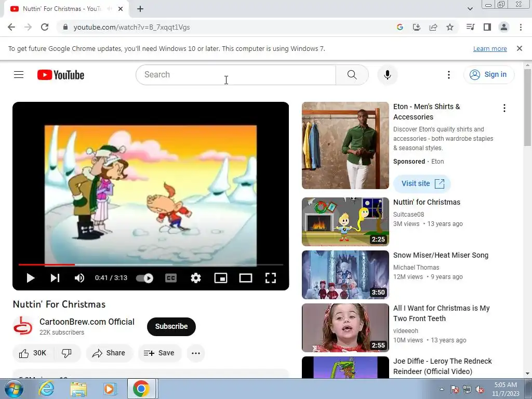Open Chrome three-dot menu
This screenshot has height=399, width=532.
pos(521,27)
